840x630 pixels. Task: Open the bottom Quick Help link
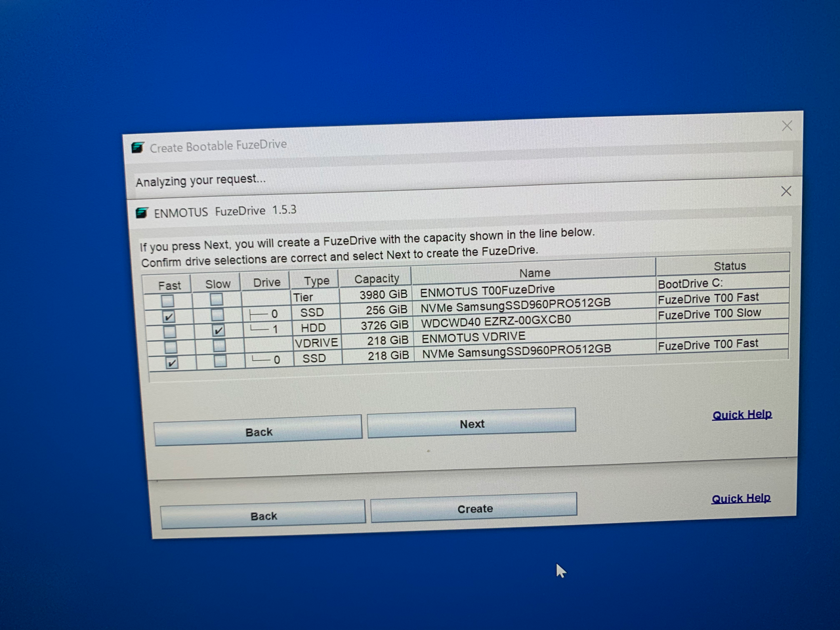pyautogui.click(x=741, y=499)
